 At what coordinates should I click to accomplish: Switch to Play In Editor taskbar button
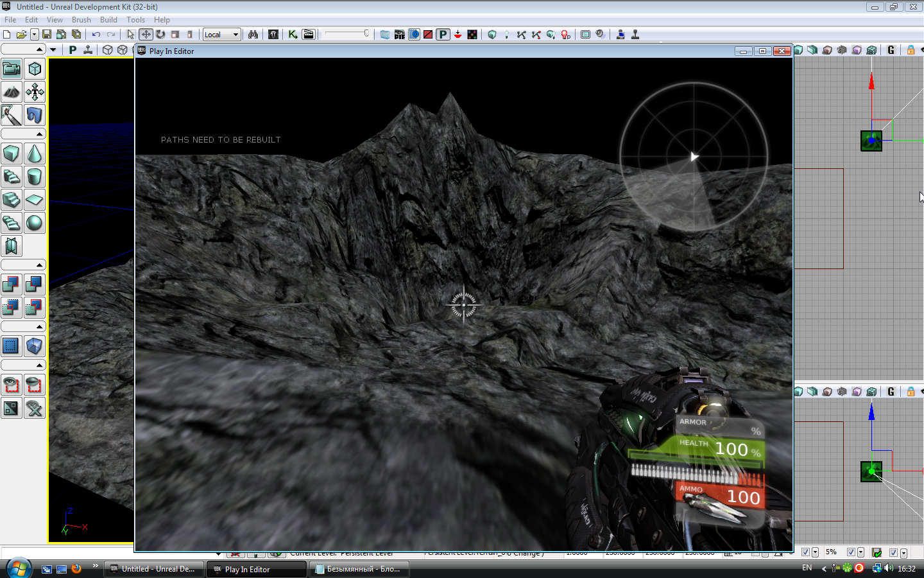[x=257, y=569]
